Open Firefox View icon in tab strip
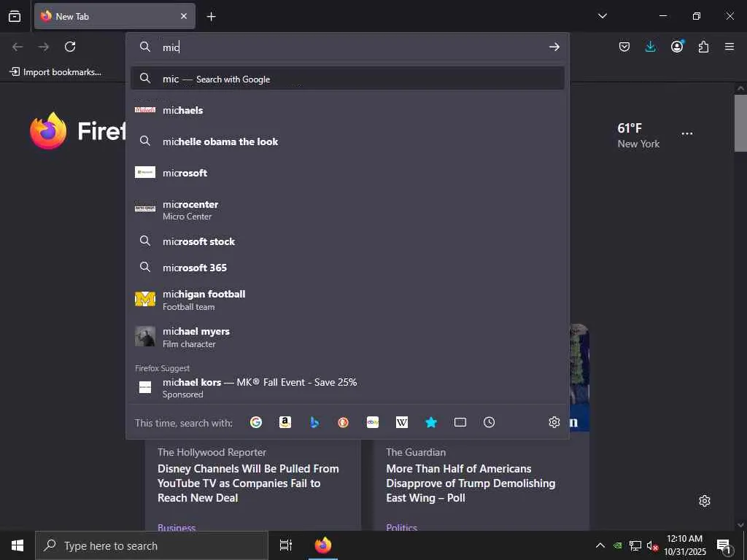The width and height of the screenshot is (747, 560). coord(15,16)
